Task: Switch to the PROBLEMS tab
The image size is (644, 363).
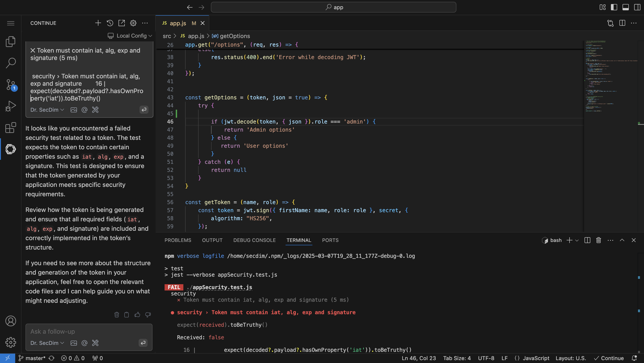Action: (178, 240)
